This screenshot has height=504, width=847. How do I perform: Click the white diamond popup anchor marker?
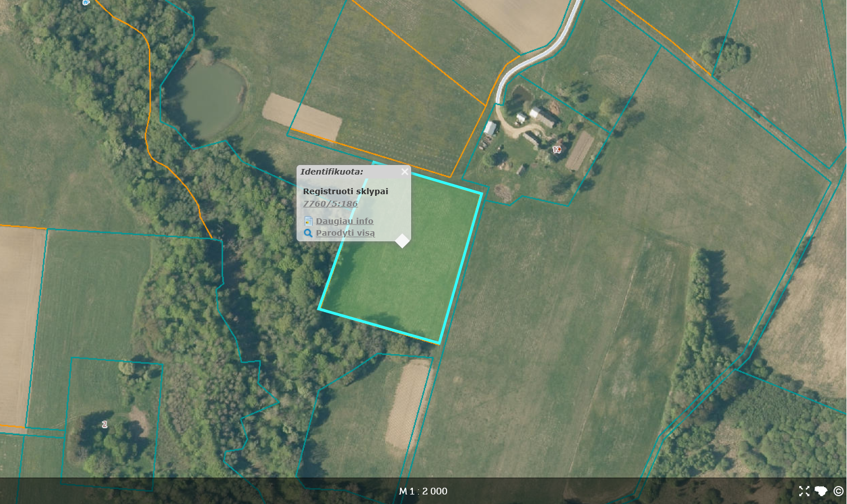[402, 241]
